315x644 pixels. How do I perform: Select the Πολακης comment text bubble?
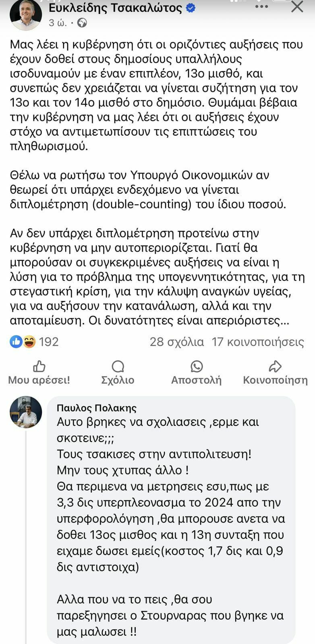coord(171,519)
